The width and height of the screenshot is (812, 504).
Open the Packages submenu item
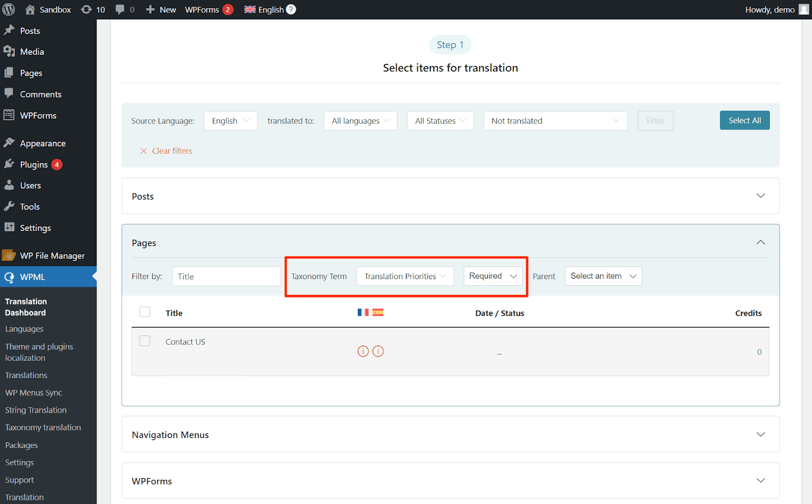21,445
